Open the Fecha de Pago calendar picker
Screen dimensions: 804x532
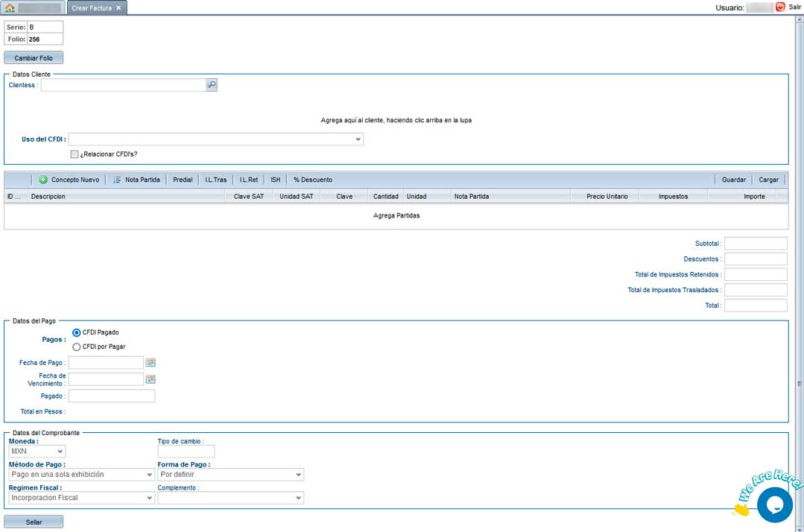151,363
